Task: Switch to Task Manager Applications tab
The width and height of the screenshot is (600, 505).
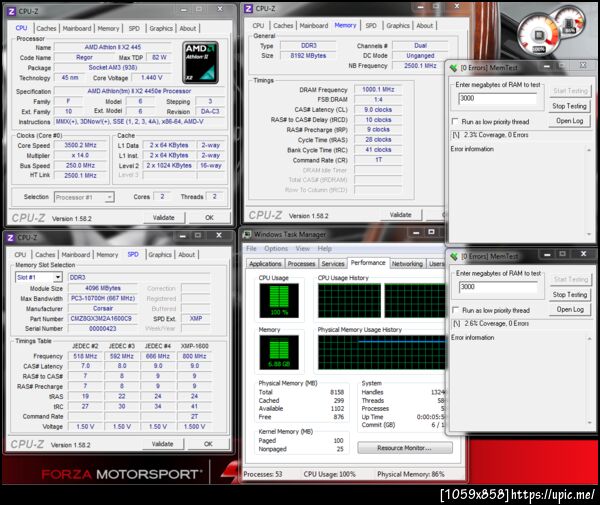Action: pos(265,264)
